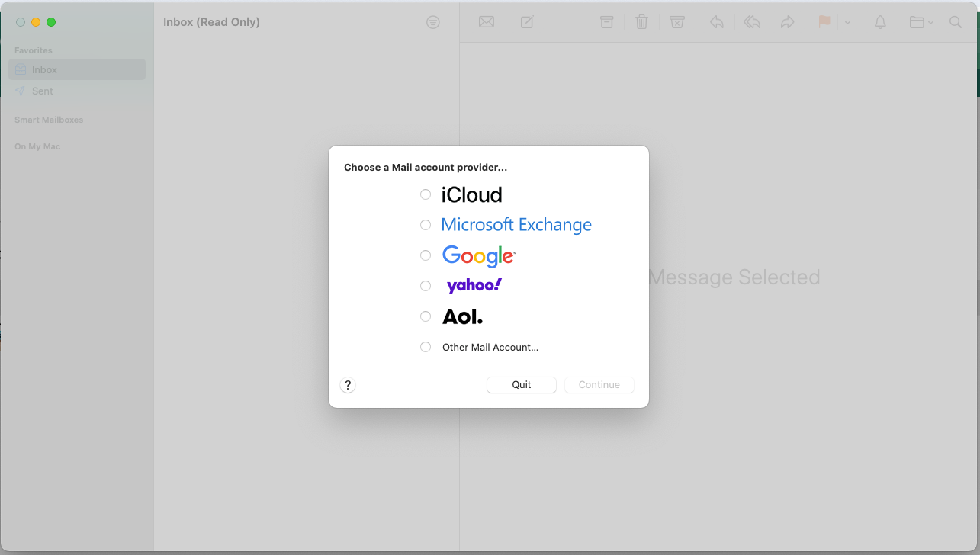980x555 pixels.
Task: Click the iCloud logo text
Action: 471,194
